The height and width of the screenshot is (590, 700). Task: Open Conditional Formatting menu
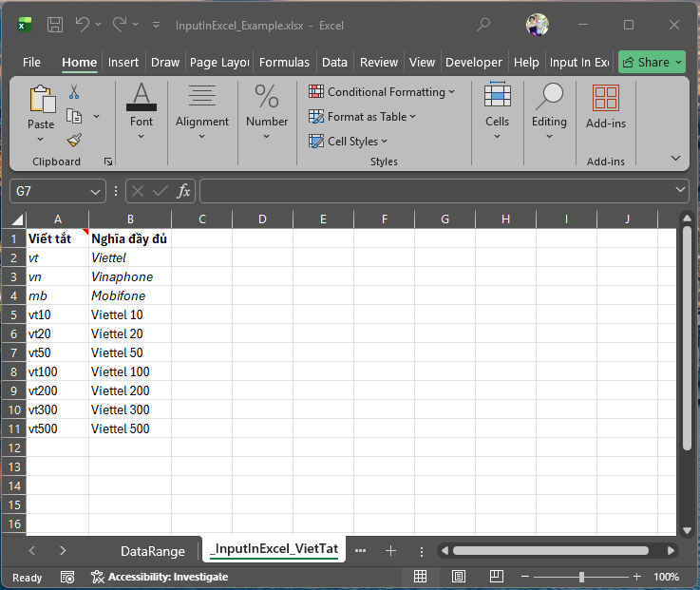[x=382, y=92]
